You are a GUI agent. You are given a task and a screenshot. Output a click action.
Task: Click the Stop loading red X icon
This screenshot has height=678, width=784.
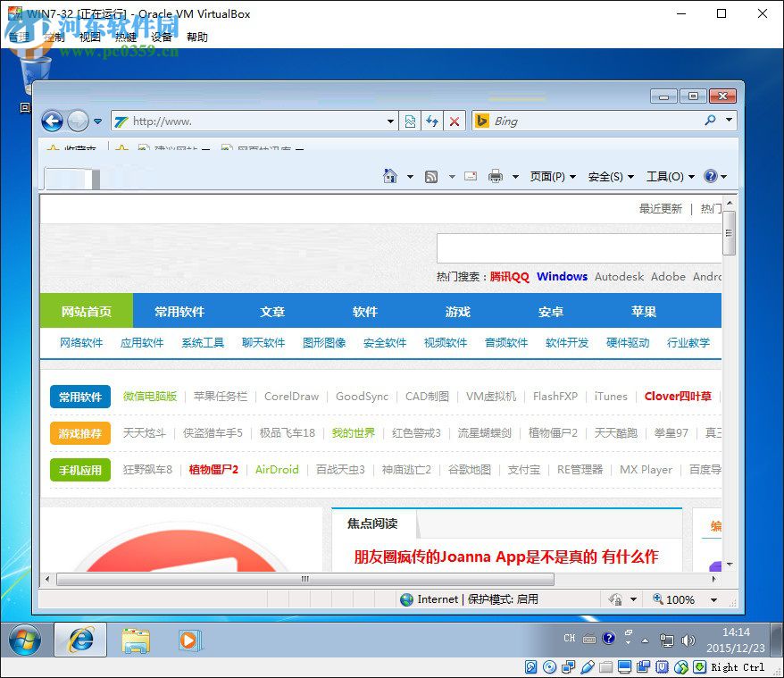[453, 121]
